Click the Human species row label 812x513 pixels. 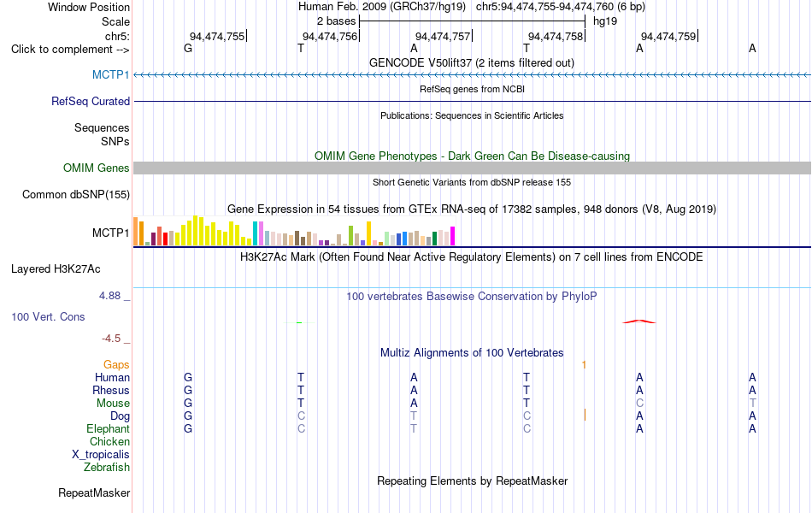112,377
